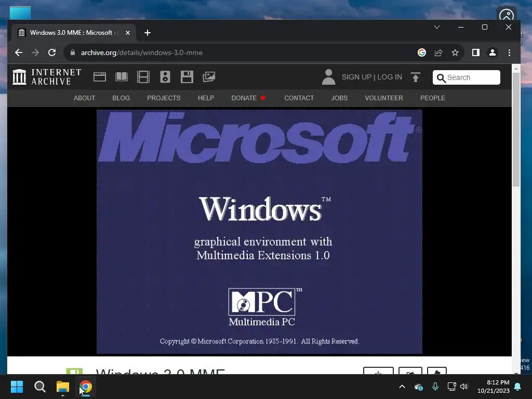Viewport: 532px width, 399px height.
Task: Expand the tab search chevron
Action: [x=436, y=27]
